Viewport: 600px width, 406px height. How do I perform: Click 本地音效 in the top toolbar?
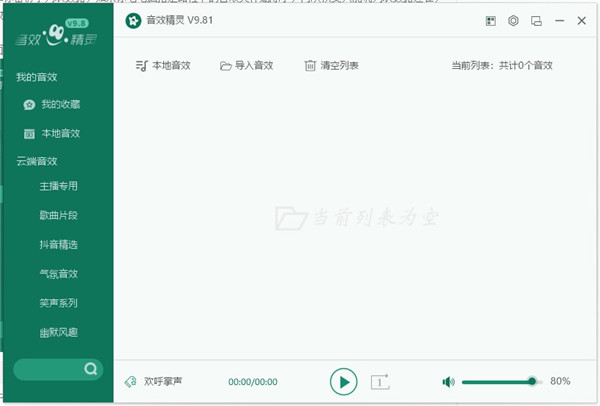pyautogui.click(x=162, y=66)
